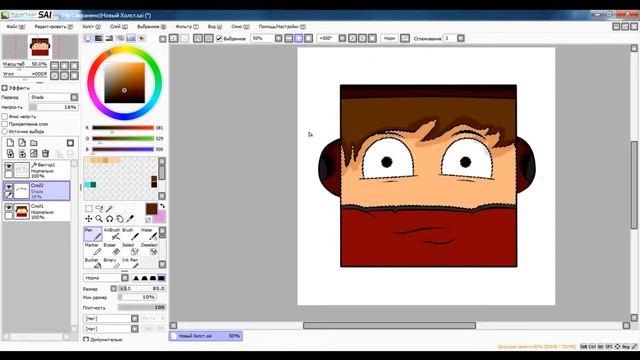The height and width of the screenshot is (360, 640).
Task: Select the Water brush tool
Action: tap(149, 234)
